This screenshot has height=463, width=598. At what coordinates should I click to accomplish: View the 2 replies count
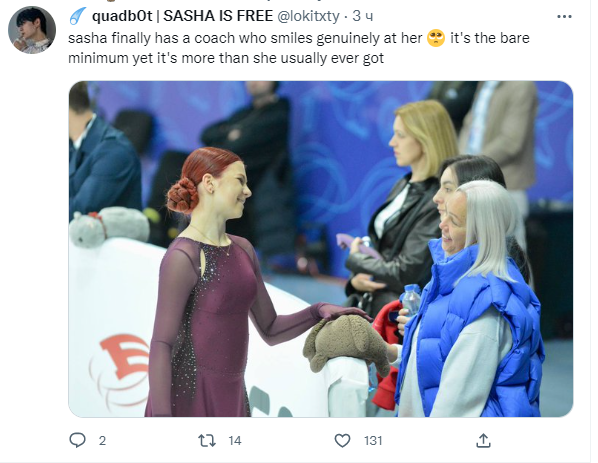coord(102,441)
